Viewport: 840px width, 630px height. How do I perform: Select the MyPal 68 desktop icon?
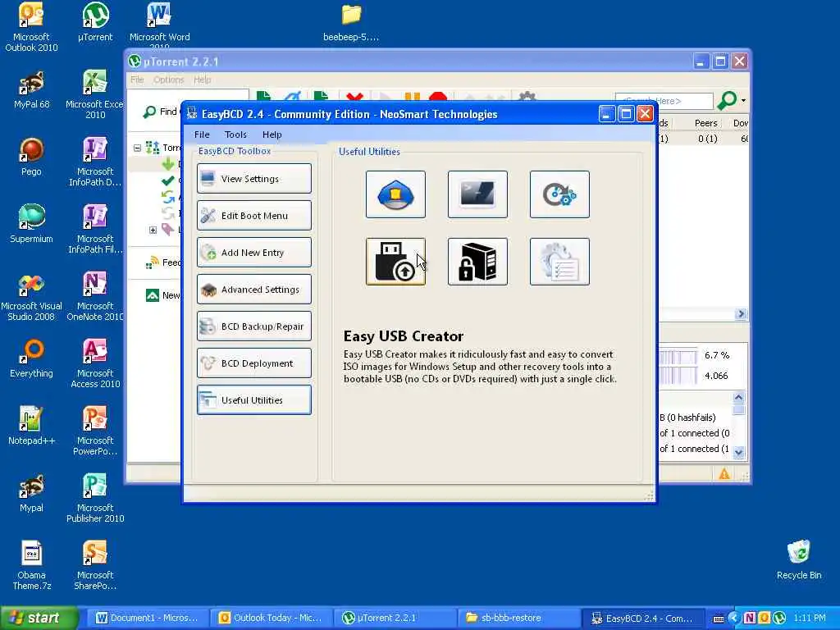(x=31, y=90)
